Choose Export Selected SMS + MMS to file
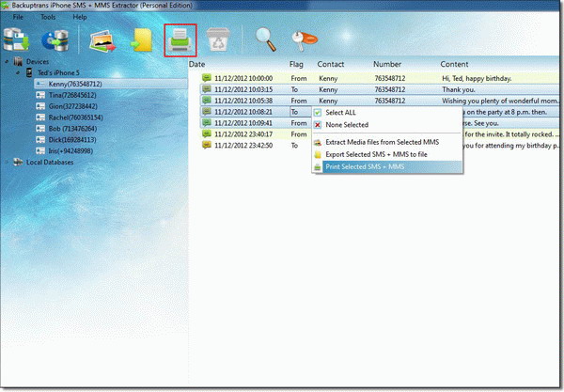The width and height of the screenshot is (564, 392). tap(387, 154)
